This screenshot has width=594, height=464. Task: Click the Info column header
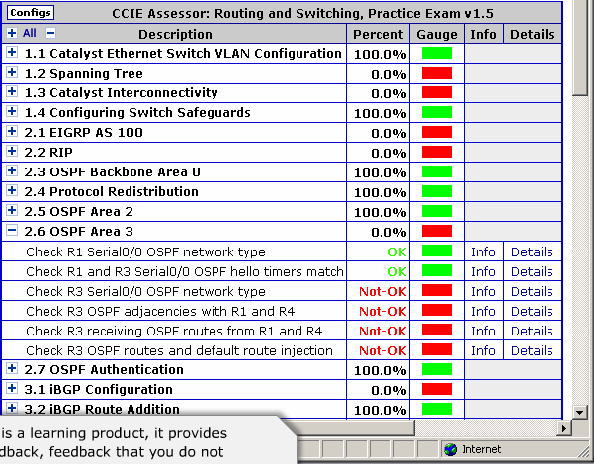483,34
